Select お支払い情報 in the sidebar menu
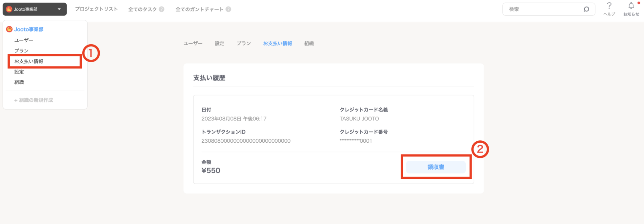This screenshot has width=644, height=224. [29, 61]
